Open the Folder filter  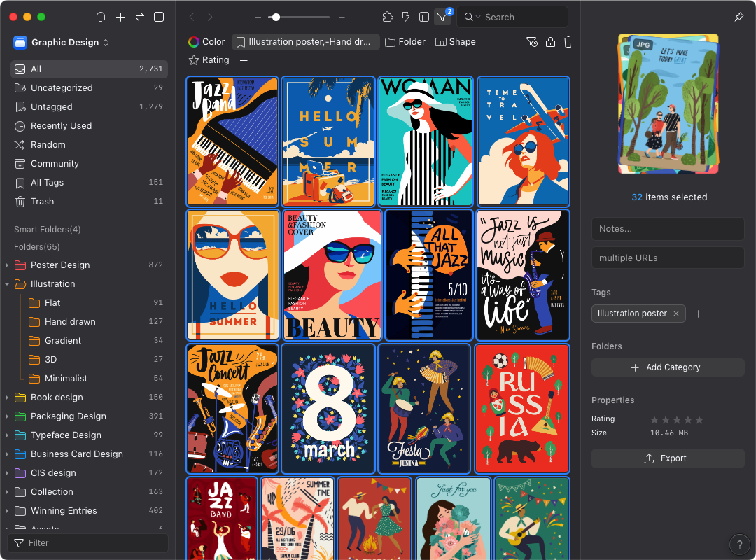pos(405,42)
